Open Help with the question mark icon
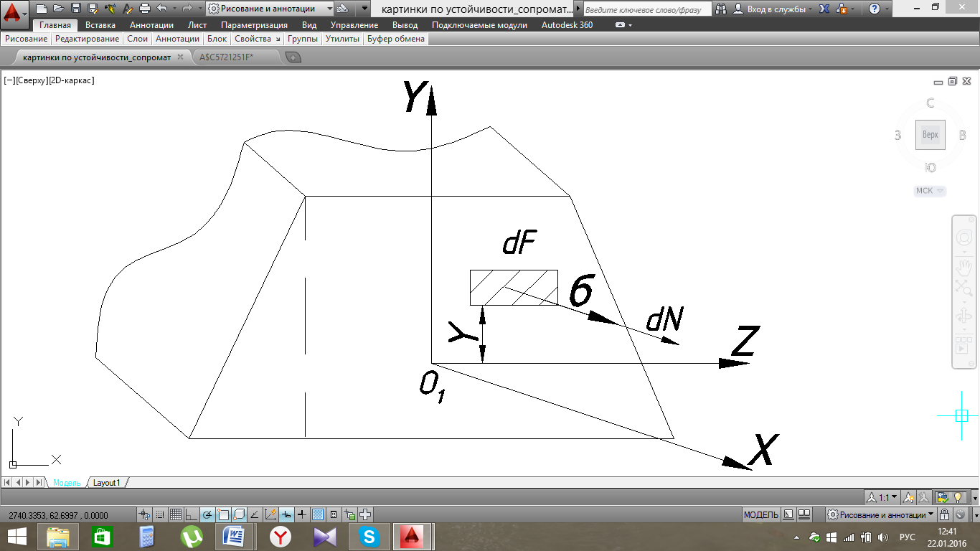The height and width of the screenshot is (551, 980). pos(874,9)
